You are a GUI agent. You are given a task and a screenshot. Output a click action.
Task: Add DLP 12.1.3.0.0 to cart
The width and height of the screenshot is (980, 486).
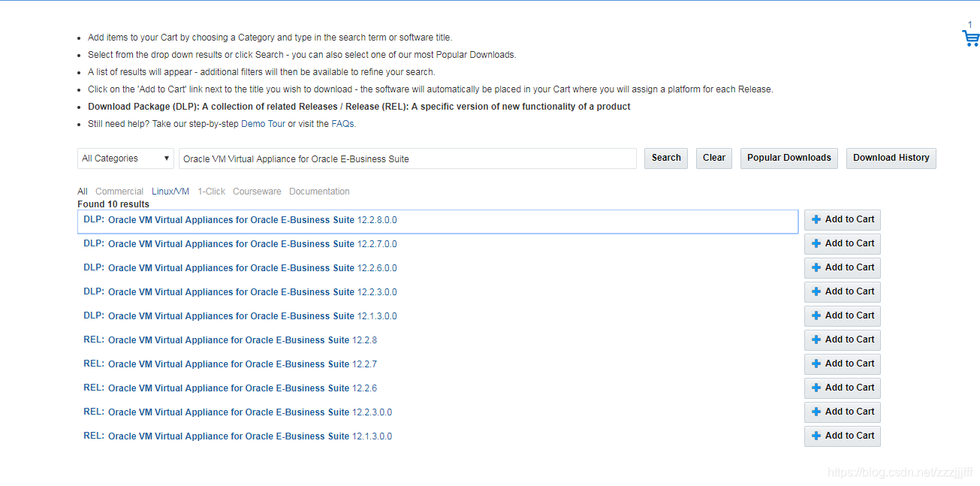click(x=843, y=316)
